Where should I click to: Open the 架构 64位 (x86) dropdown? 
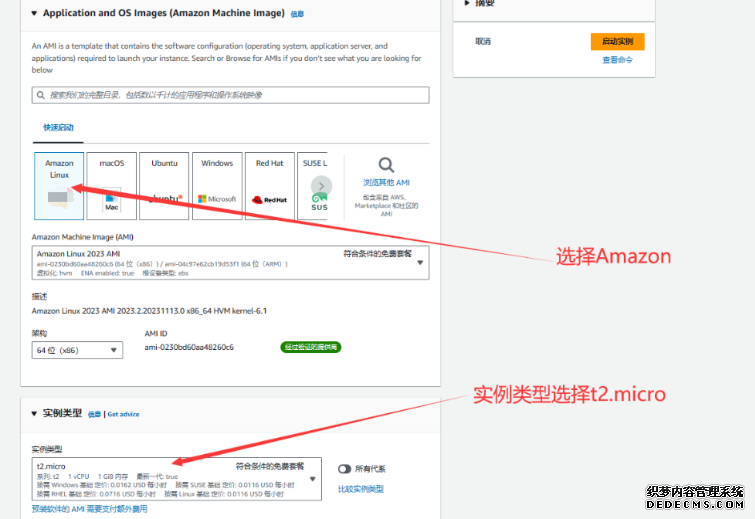tap(77, 350)
